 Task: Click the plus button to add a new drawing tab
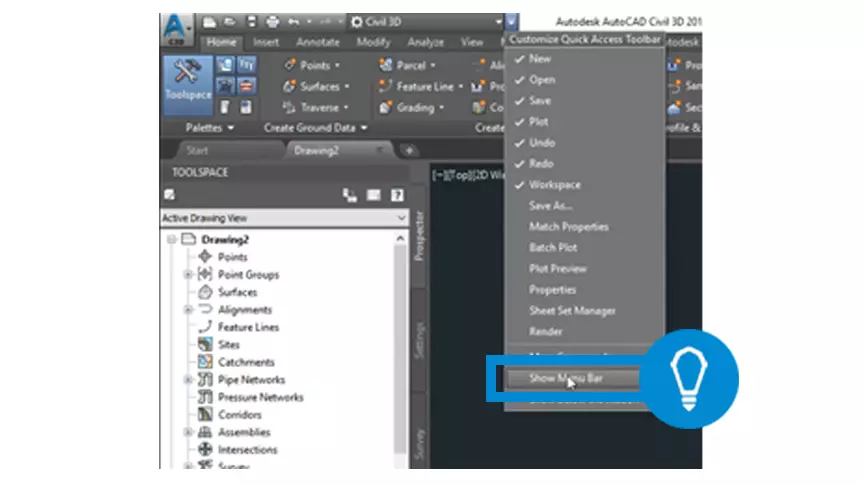point(409,150)
